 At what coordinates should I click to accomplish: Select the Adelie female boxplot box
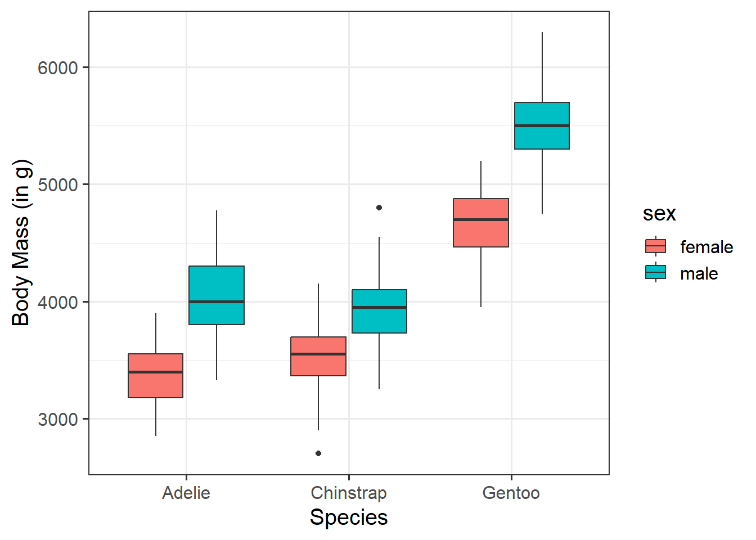(156, 376)
